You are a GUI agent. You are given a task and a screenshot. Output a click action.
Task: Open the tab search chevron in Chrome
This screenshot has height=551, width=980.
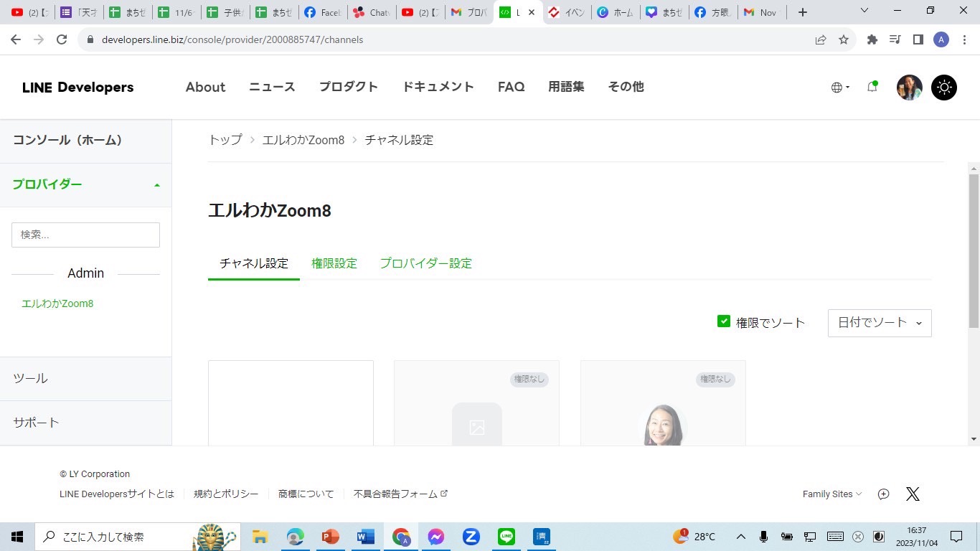coord(864,11)
